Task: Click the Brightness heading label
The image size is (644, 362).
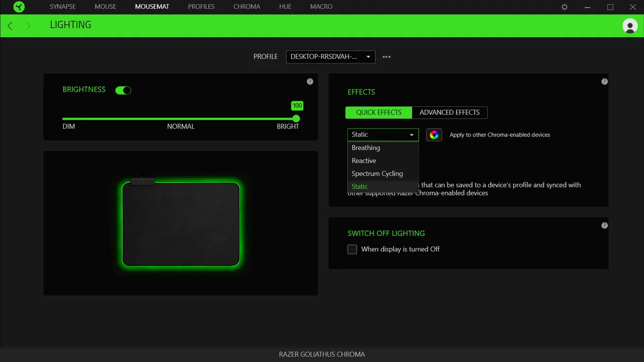Action: (84, 89)
